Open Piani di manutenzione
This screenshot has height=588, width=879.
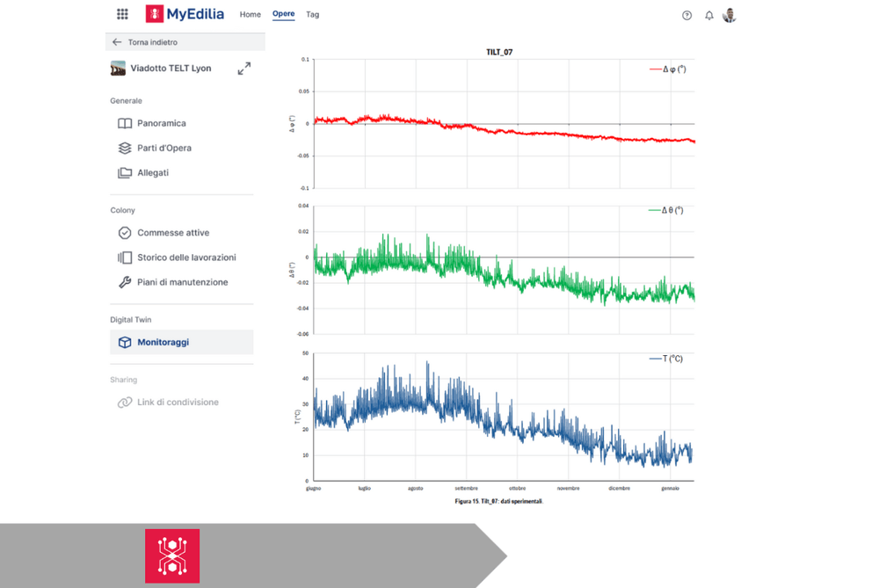182,282
